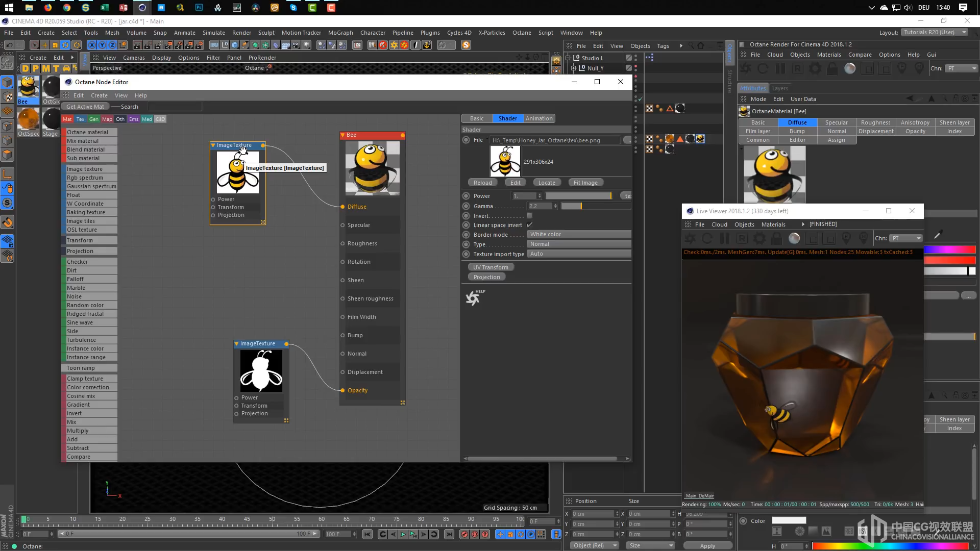The image size is (980, 551).
Task: Click the pause icon in Live Viewer toolbar
Action: [x=724, y=238]
